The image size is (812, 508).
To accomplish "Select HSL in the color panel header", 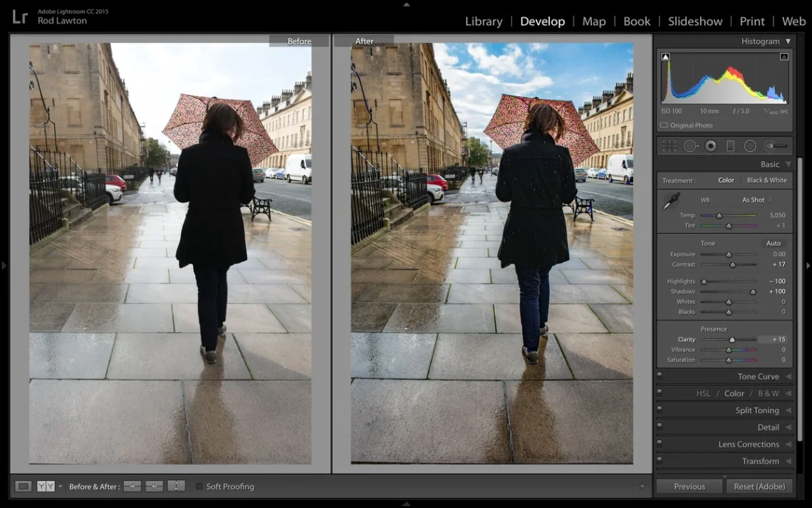I will [703, 393].
